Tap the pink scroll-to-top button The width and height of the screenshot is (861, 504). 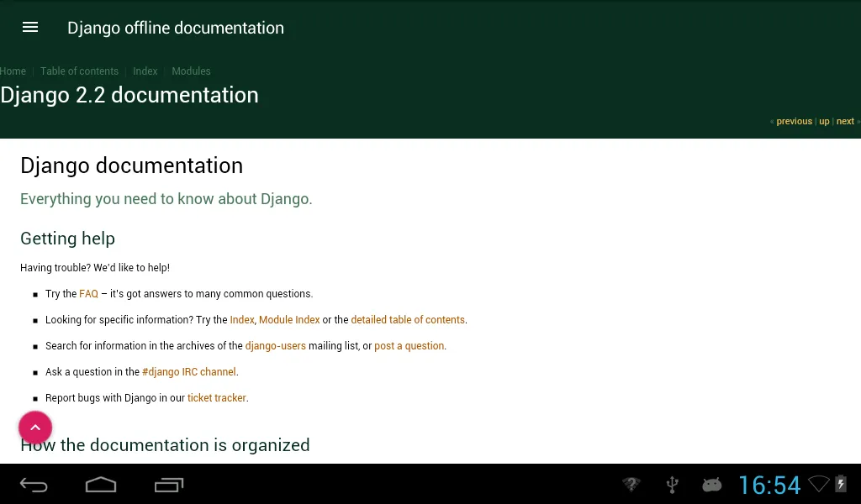click(x=35, y=428)
